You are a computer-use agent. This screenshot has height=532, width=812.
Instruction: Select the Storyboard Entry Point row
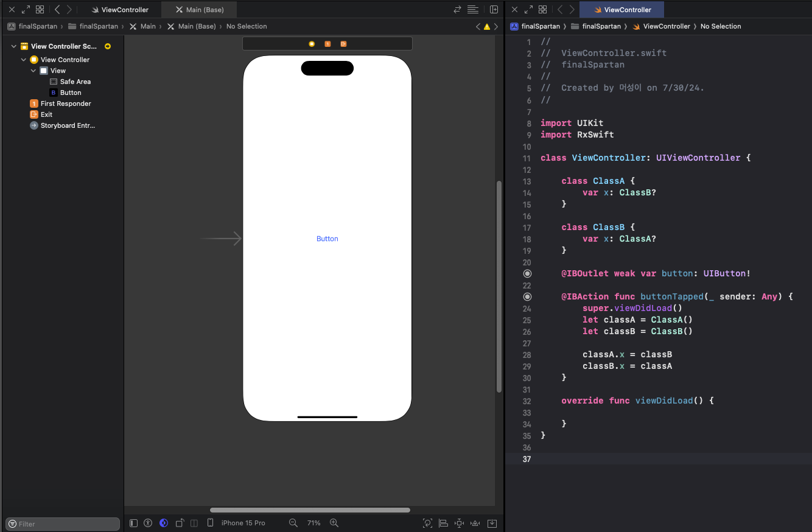pos(63,125)
